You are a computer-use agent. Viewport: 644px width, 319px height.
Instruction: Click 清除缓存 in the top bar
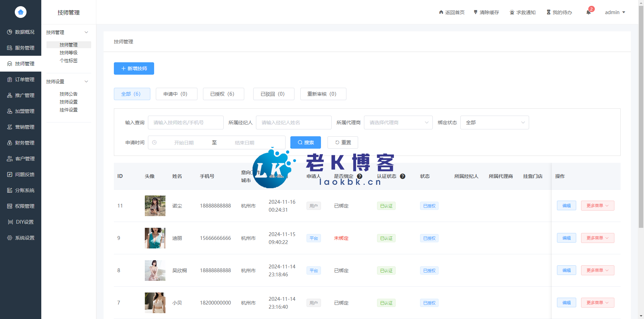click(486, 12)
